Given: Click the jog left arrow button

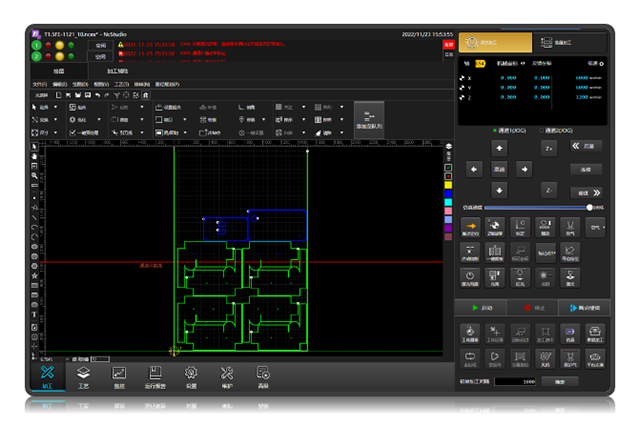Looking at the screenshot, I should tap(474, 168).
